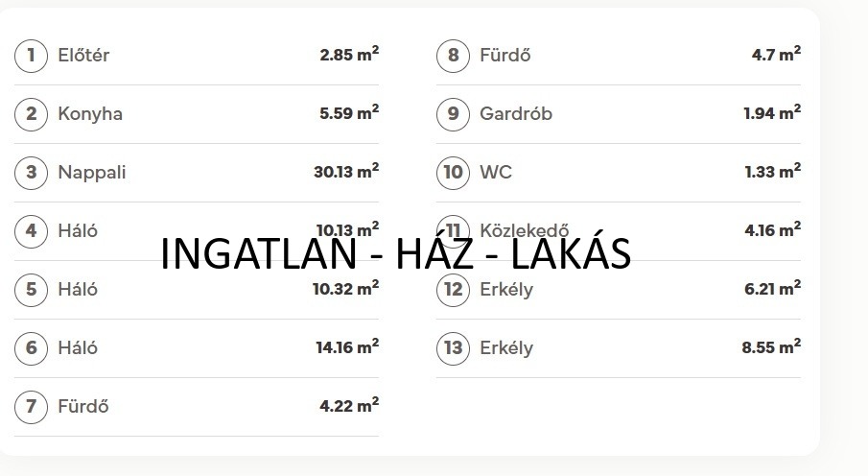
Task: Click the number 9 circle beside Gardrób
Action: pos(453,113)
